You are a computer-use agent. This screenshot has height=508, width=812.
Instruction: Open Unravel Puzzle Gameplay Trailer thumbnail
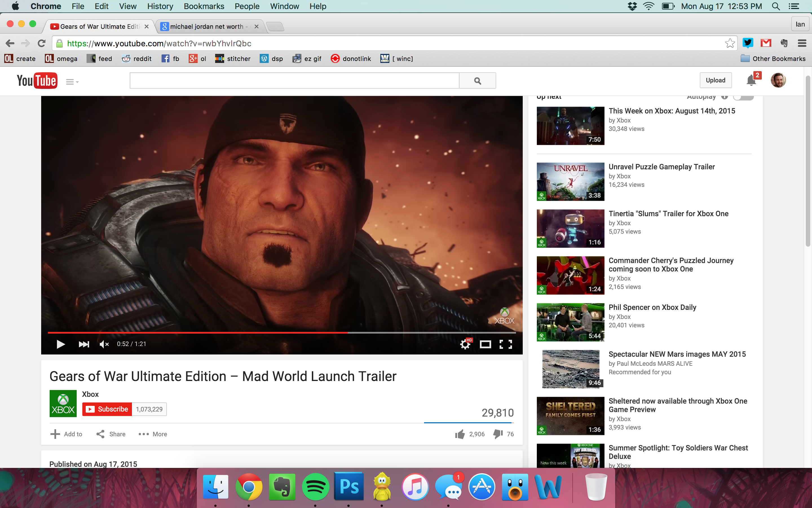point(570,182)
